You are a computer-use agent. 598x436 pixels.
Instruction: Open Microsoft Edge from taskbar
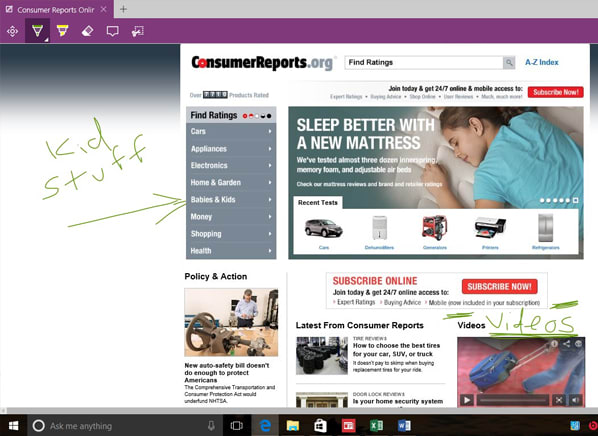pyautogui.click(x=265, y=426)
